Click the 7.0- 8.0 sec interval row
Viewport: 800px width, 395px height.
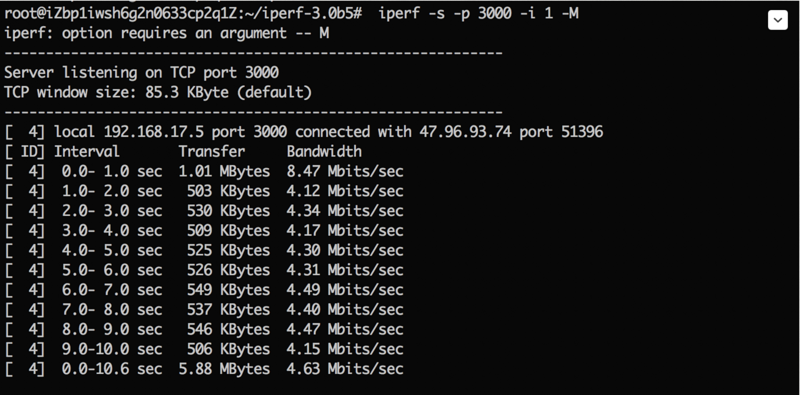204,310
